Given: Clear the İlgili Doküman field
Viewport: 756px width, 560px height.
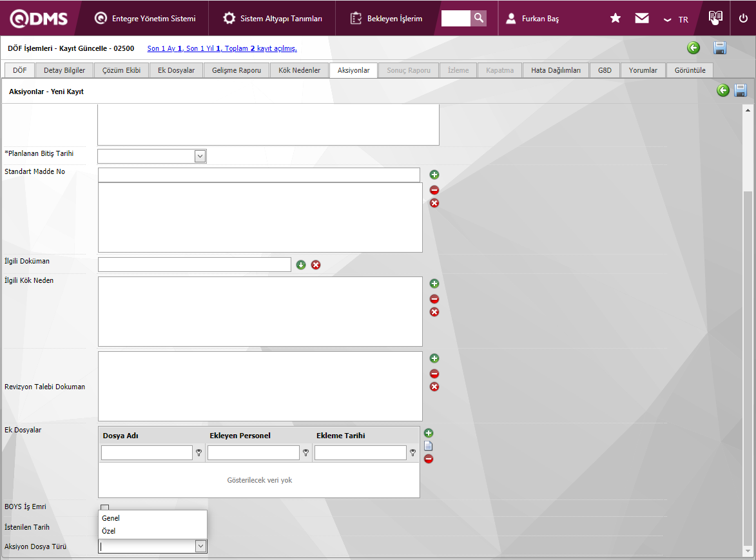Looking at the screenshot, I should (x=316, y=265).
